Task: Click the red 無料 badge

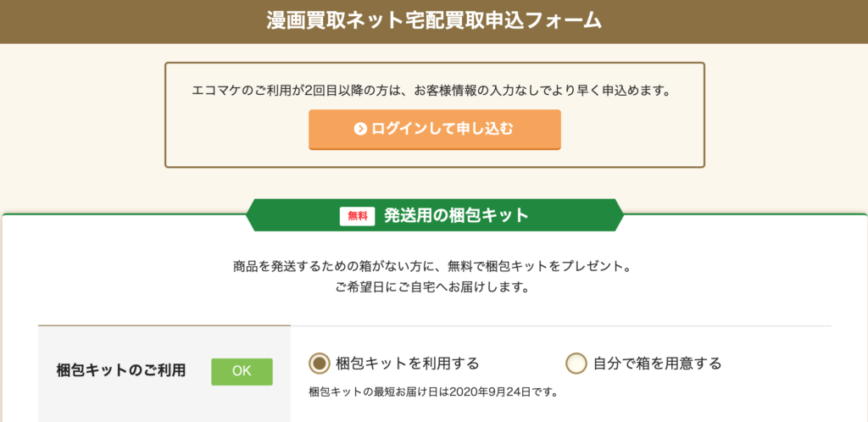Action: pos(358,216)
